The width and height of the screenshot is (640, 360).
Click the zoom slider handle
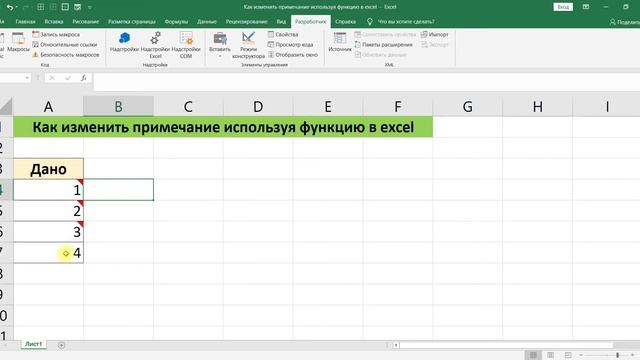tap(618, 355)
